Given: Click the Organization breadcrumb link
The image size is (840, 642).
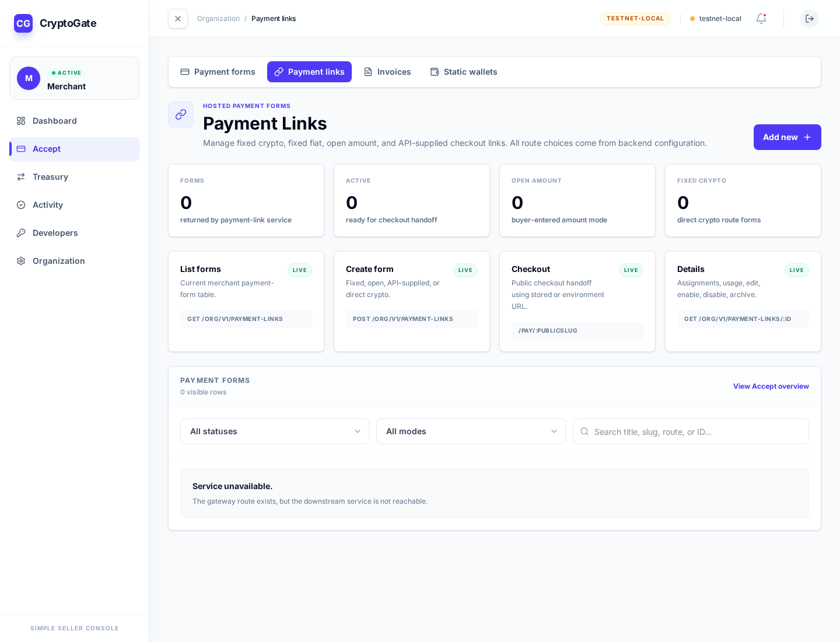Looking at the screenshot, I should pos(218,19).
